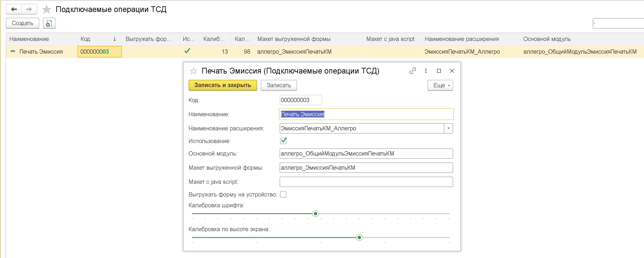Viewport: 644px width, 258px height.
Task: Click the Кал... column header
Action: click(x=243, y=39)
